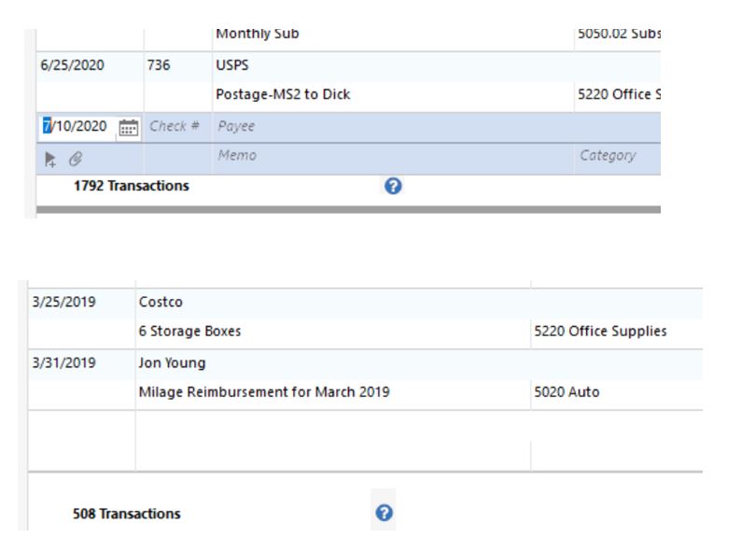Click the Payee entry field
Viewport: 756px width, 552px height.
pos(392,126)
